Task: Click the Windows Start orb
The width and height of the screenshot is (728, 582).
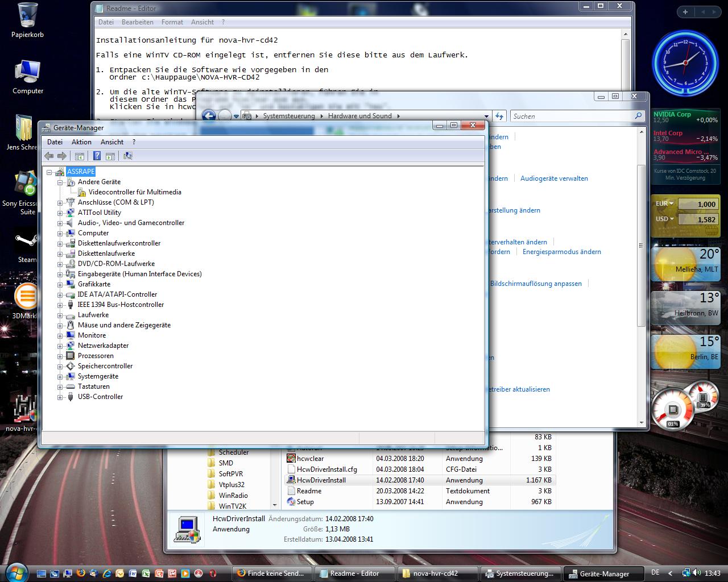Action: [15, 572]
